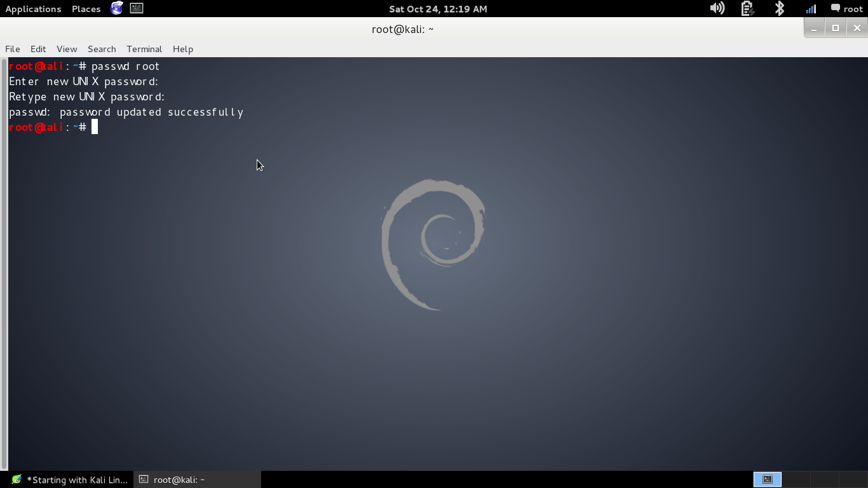Viewport: 868px width, 488px height.
Task: Select the active first workspace in switcher
Action: (768, 480)
